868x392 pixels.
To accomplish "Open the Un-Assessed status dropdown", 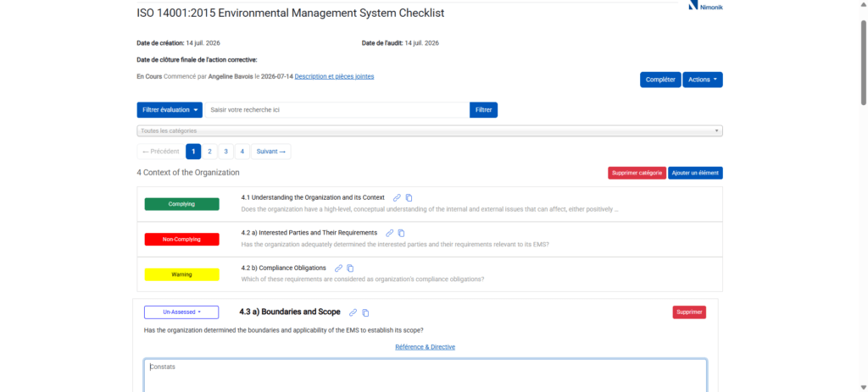I will 181,312.
